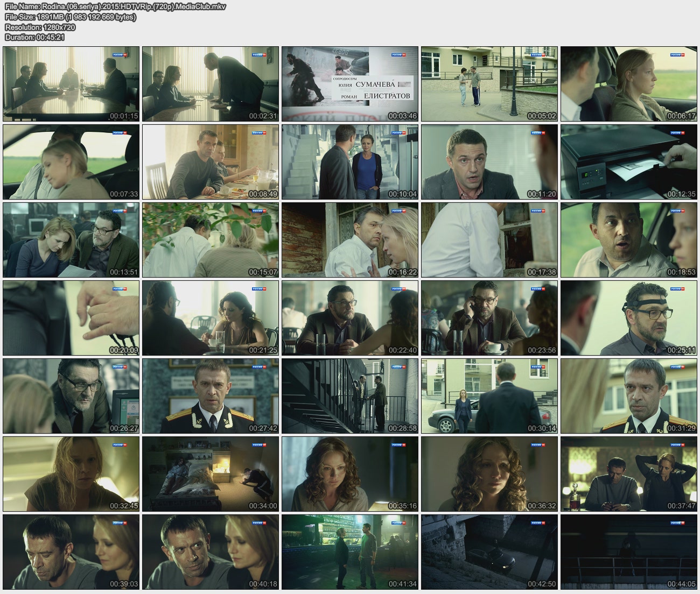Click the File Name text line
The width and height of the screenshot is (700, 594).
(x=115, y=7)
